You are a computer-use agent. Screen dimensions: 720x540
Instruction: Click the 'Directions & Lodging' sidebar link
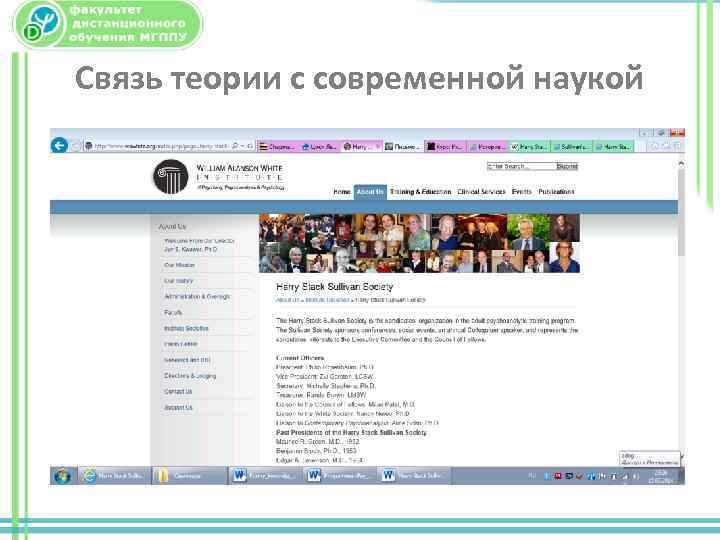click(190, 376)
